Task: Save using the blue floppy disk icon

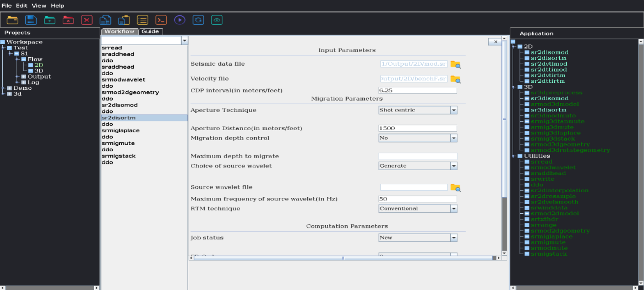Action: point(31,20)
